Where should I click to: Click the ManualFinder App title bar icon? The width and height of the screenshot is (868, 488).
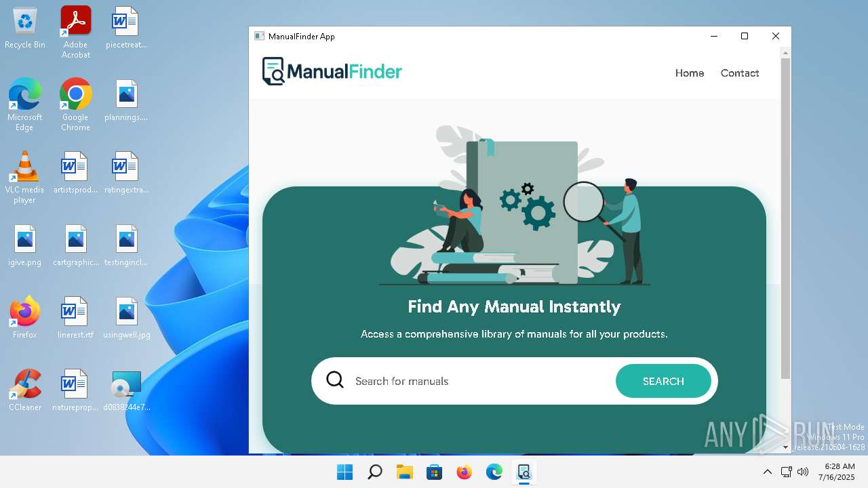(x=259, y=36)
